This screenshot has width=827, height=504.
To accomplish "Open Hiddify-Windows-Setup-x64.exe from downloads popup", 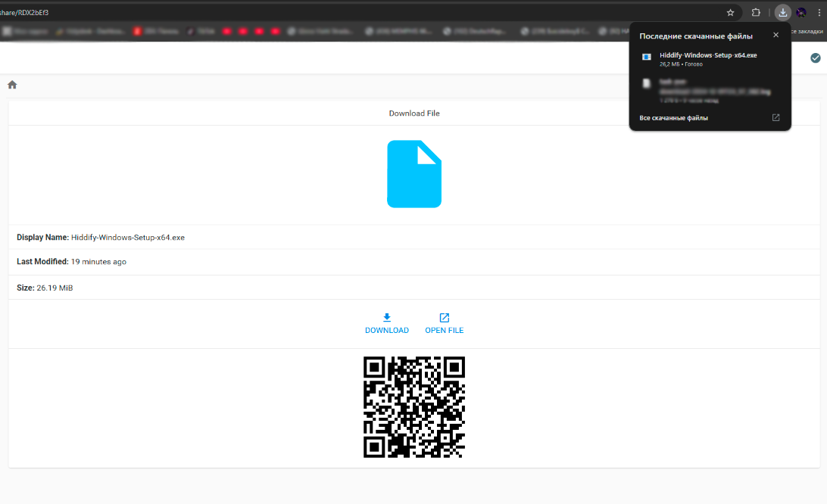I will (708, 55).
